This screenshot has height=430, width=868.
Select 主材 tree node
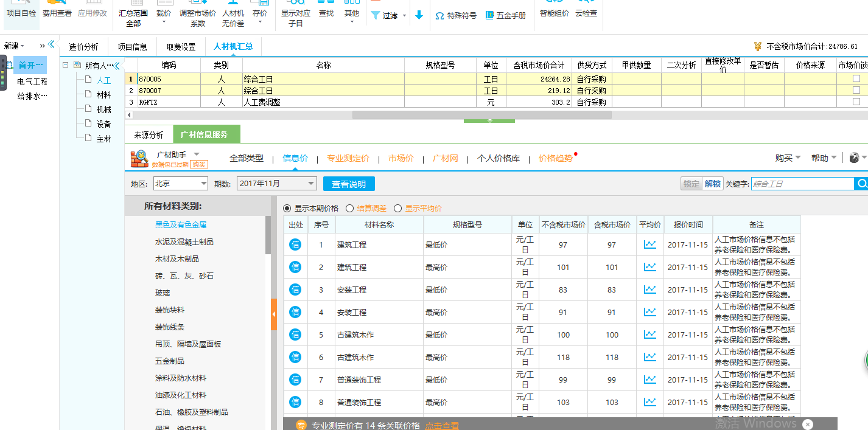point(103,139)
